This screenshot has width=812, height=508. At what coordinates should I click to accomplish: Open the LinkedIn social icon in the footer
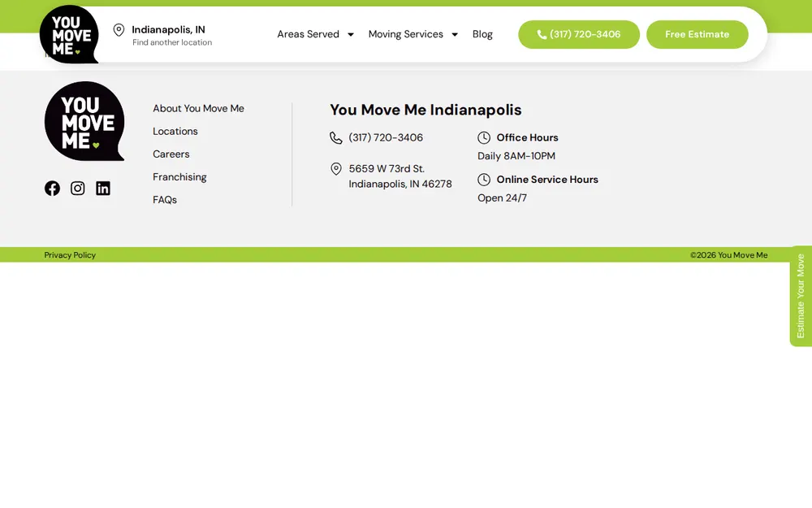pos(103,189)
